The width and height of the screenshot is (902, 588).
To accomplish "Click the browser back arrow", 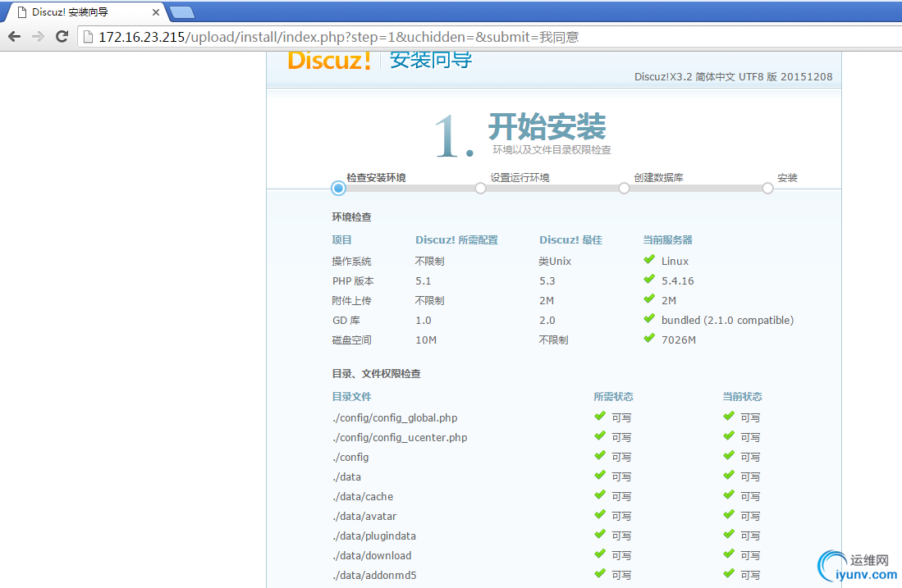I will click(15, 37).
